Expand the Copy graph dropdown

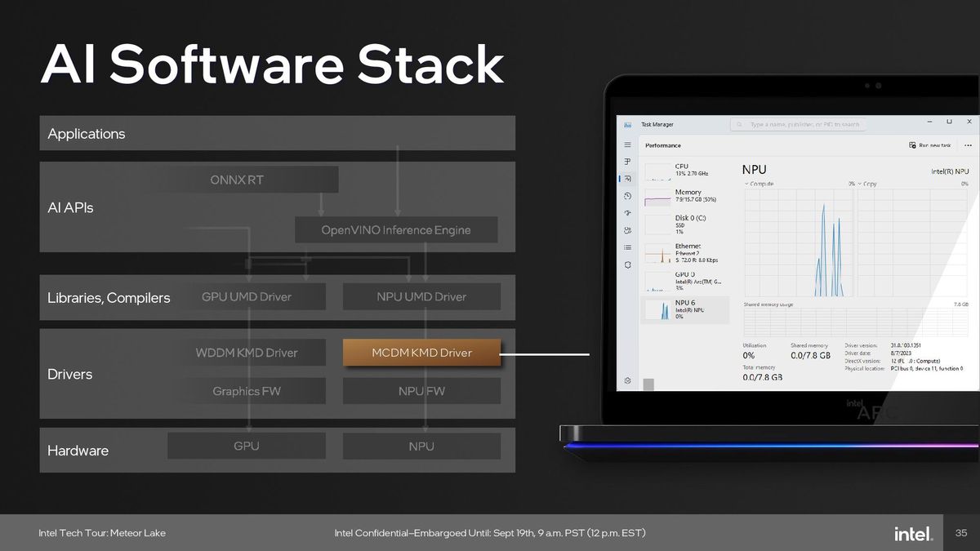866,184
